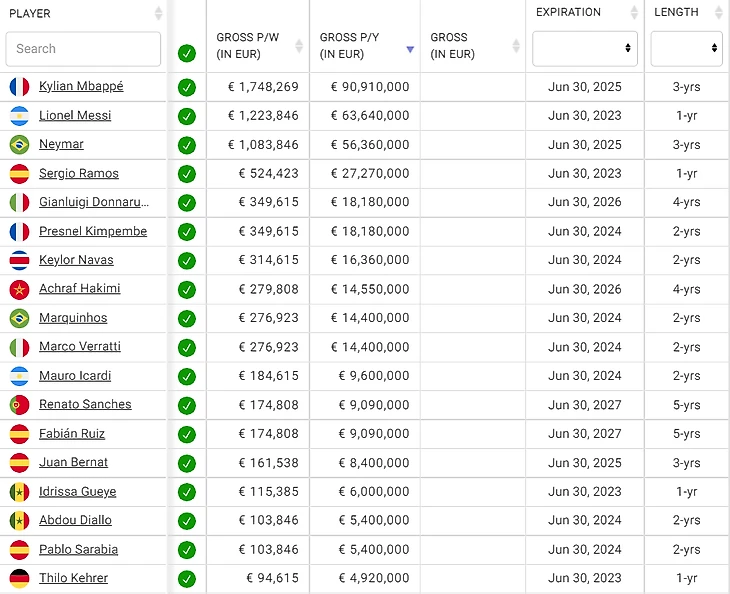Open Fabián Ruiz's player link
The height and width of the screenshot is (594, 730).
coord(72,434)
